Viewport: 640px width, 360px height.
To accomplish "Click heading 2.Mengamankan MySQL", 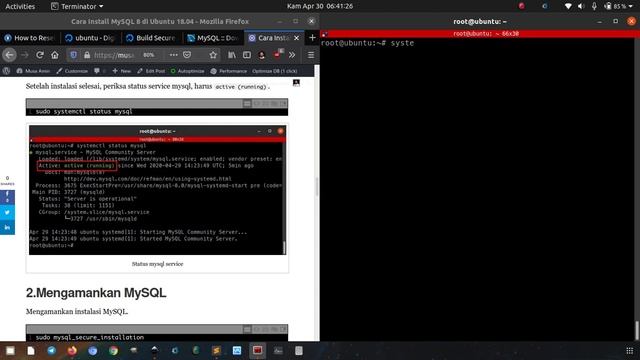I will tap(96, 293).
